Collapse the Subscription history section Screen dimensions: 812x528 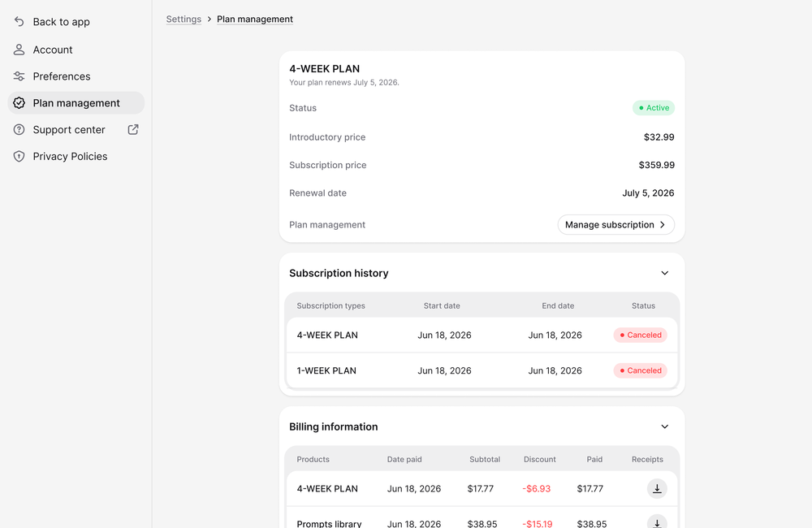coord(664,273)
